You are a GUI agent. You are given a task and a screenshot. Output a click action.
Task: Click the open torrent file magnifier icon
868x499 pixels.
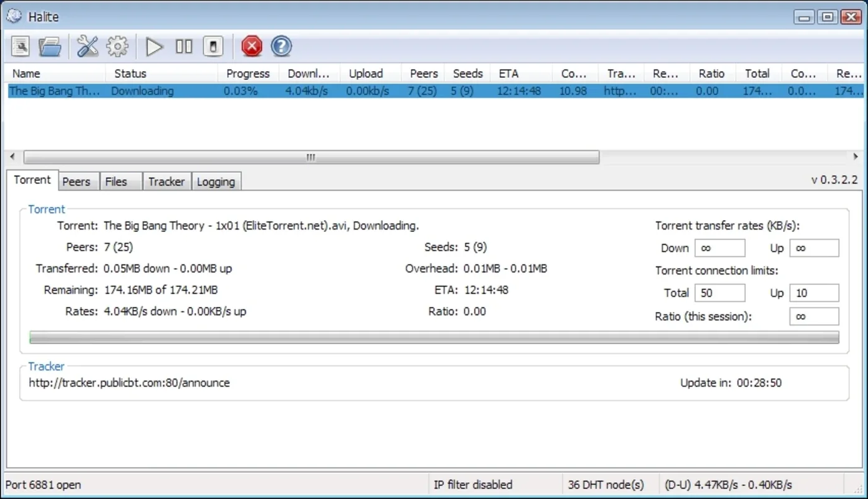click(21, 46)
